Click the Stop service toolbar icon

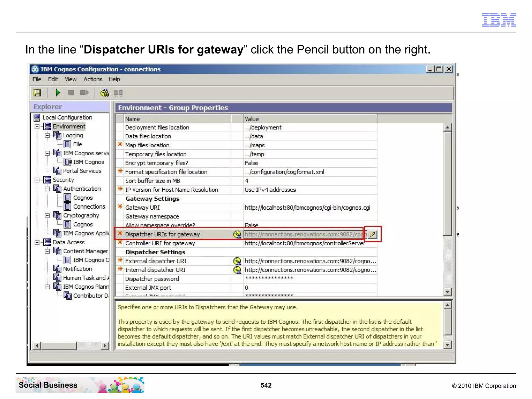pyautogui.click(x=71, y=93)
